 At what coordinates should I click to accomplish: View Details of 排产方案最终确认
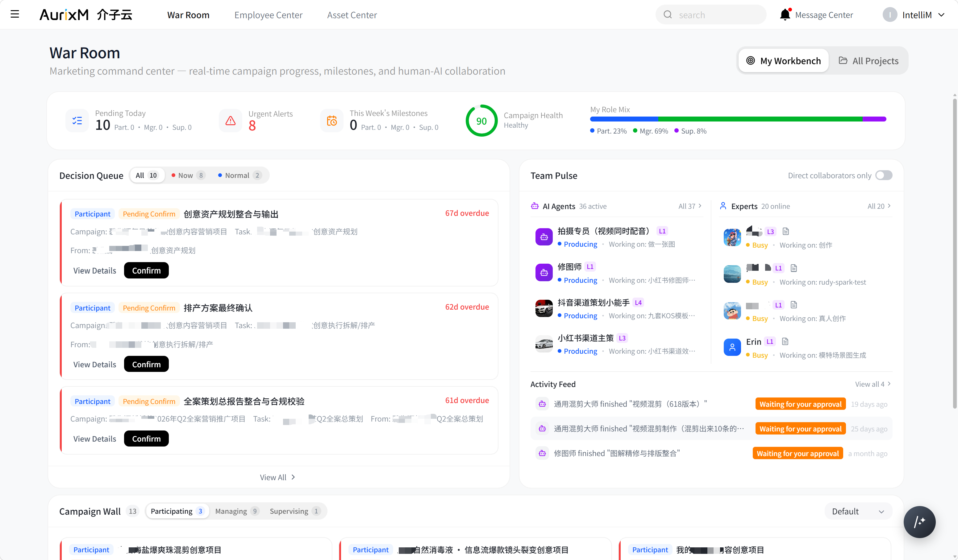[95, 364]
